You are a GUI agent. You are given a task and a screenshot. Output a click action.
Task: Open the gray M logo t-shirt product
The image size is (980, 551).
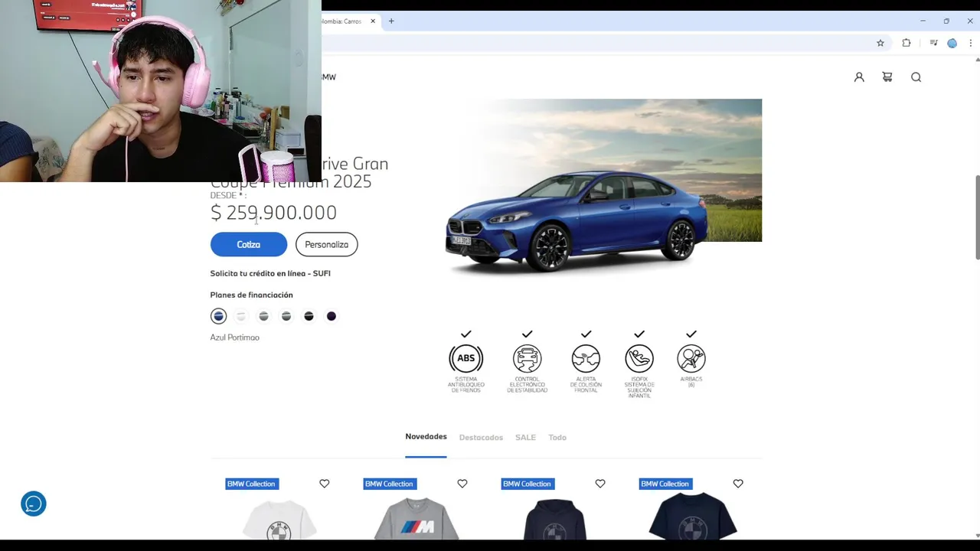[x=416, y=520]
